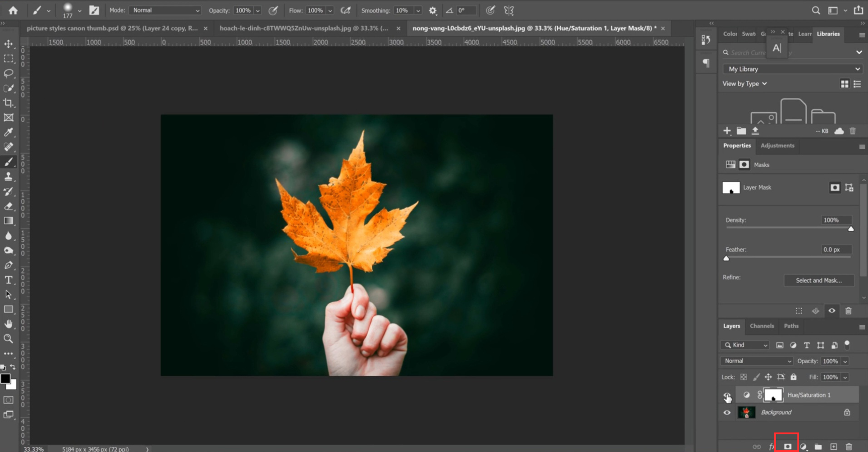This screenshot has width=868, height=452.
Task: Select the Zoom tool
Action: click(x=9, y=339)
